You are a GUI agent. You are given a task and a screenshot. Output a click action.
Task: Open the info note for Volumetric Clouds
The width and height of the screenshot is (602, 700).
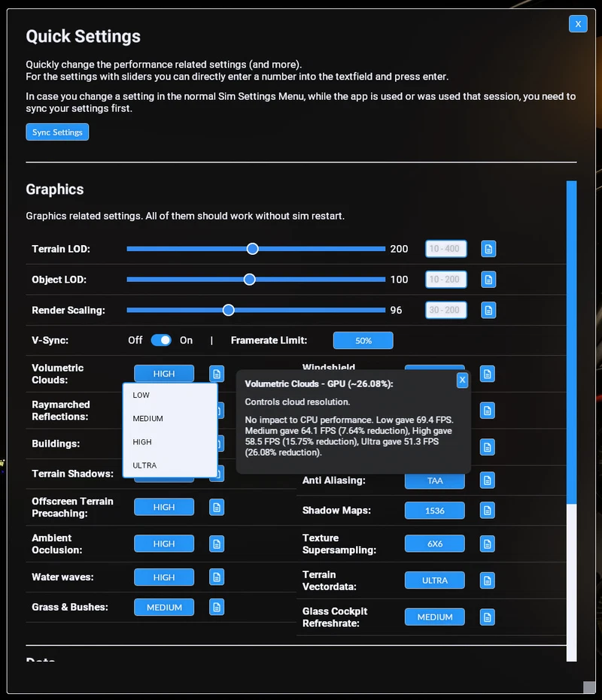click(217, 374)
